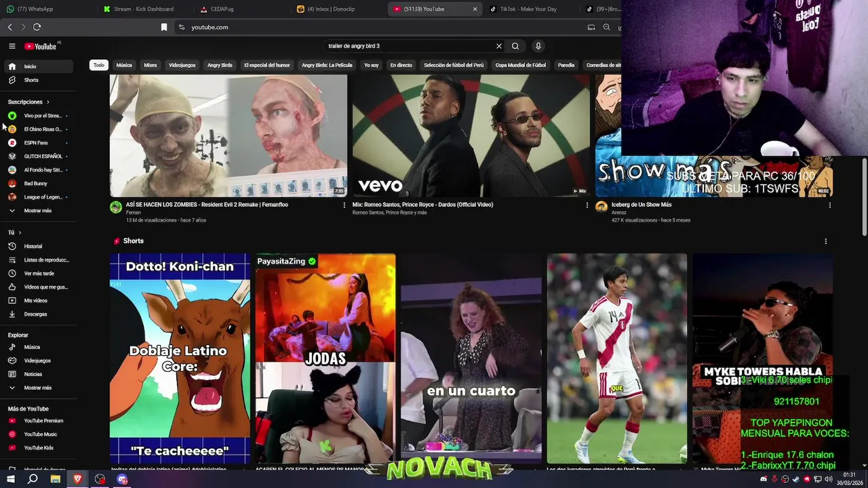Open Inicio in the sidebar
868x488 pixels.
38,66
